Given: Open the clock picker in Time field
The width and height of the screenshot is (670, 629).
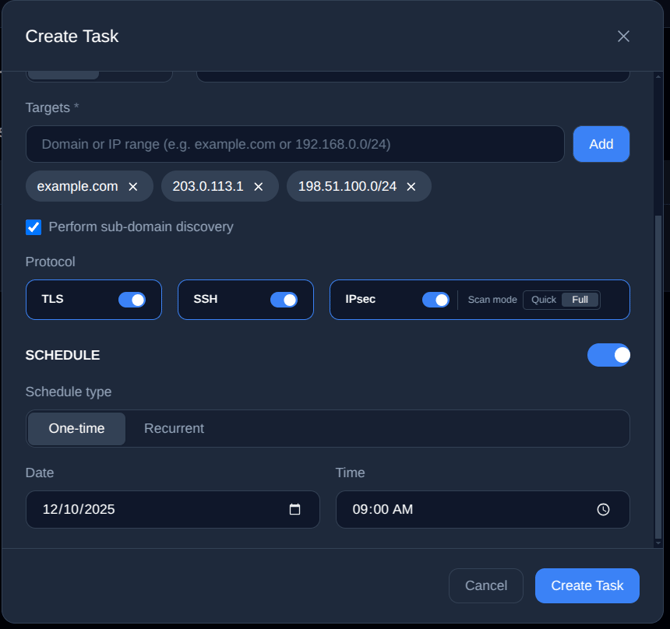Looking at the screenshot, I should tap(603, 509).
